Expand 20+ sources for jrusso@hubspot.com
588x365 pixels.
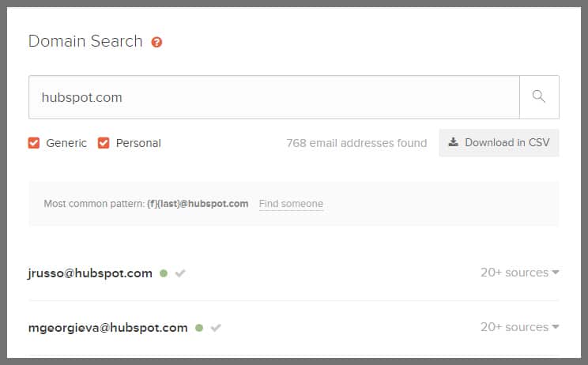519,273
